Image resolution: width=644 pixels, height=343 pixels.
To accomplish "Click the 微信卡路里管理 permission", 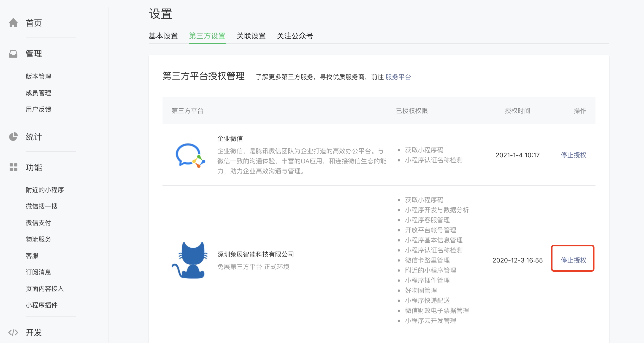I will tap(427, 260).
